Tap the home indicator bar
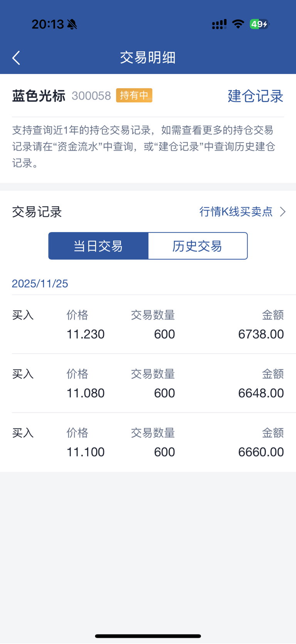 click(148, 636)
